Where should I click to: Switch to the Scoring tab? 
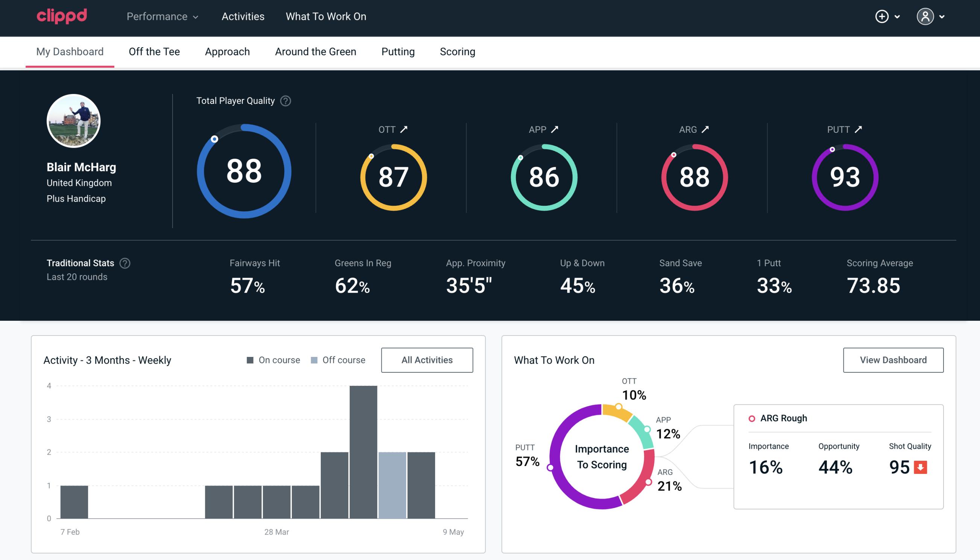pyautogui.click(x=458, y=51)
